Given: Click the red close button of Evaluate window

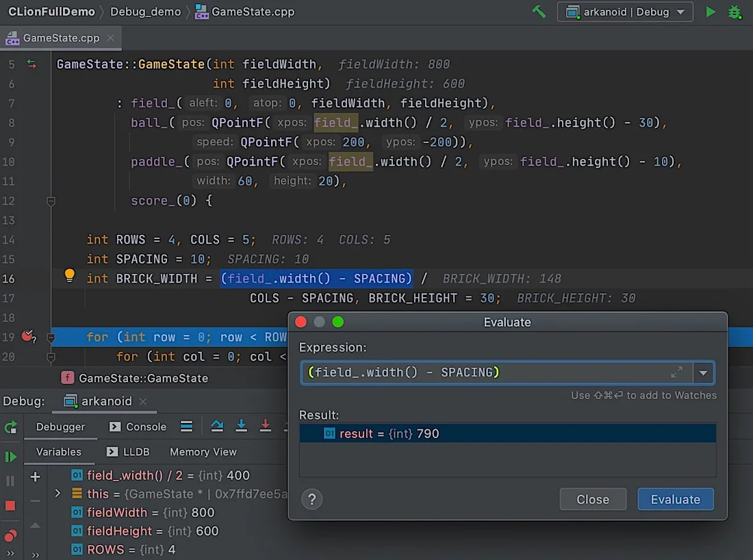Looking at the screenshot, I should [301, 322].
